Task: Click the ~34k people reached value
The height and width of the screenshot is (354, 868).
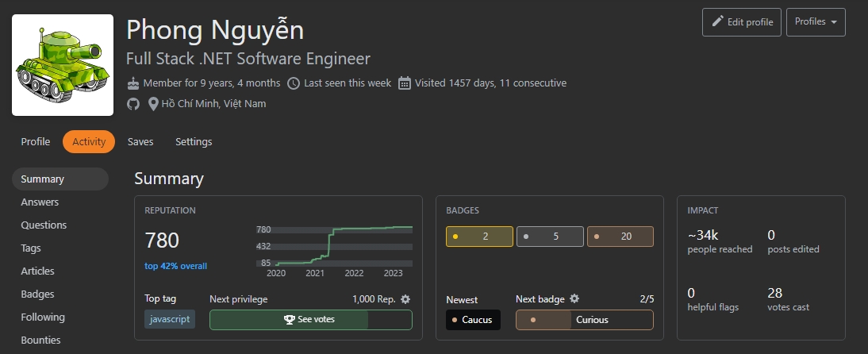Action: 703,235
